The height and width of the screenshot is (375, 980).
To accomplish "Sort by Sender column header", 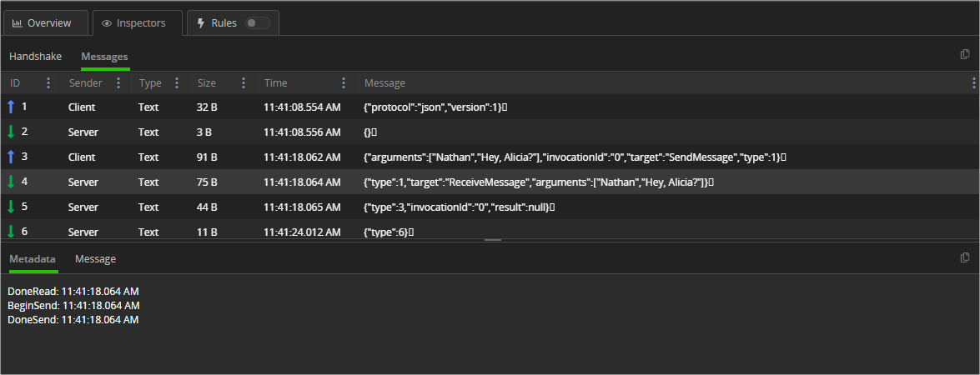I will pos(86,83).
